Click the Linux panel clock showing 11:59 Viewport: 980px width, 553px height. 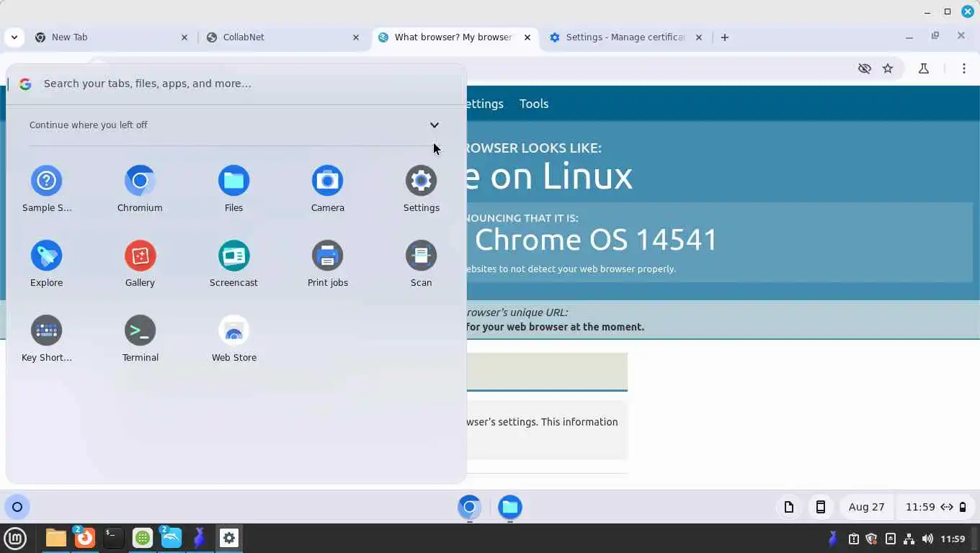pyautogui.click(x=953, y=539)
